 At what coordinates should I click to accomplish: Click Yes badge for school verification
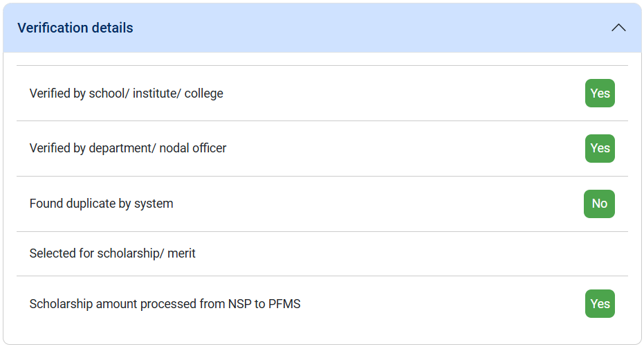[600, 93]
